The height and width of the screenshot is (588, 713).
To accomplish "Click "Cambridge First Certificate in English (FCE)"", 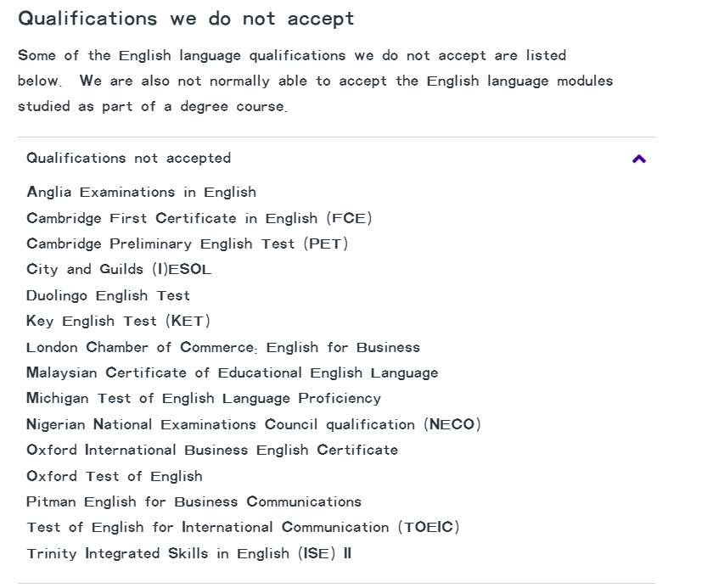I will [x=199, y=218].
